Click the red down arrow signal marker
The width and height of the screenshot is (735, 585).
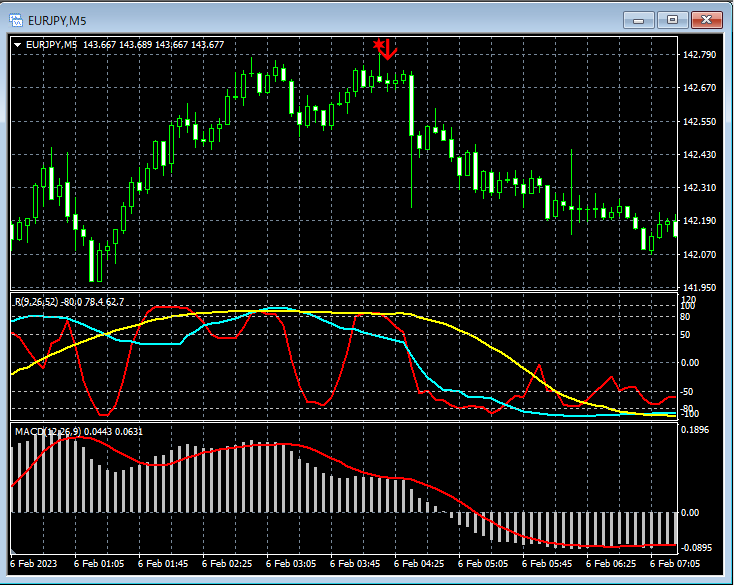pos(390,50)
